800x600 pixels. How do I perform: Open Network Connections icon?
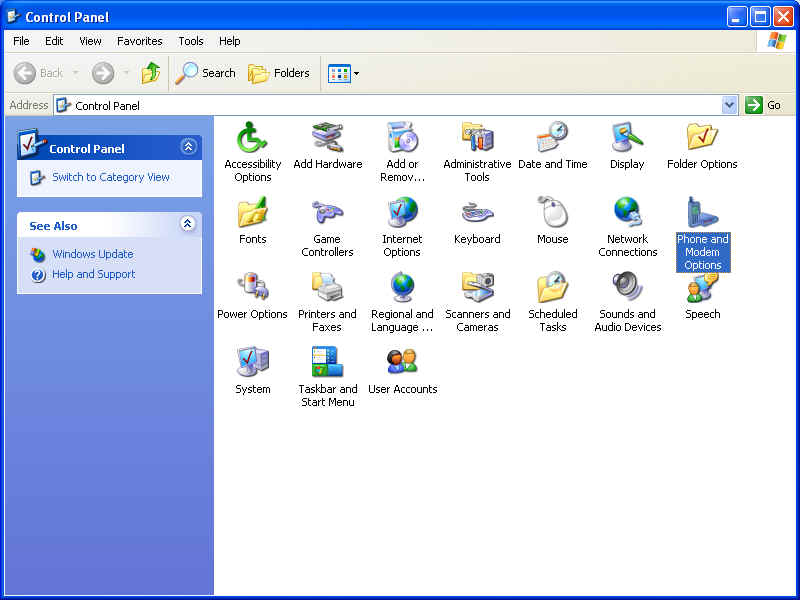point(627,212)
